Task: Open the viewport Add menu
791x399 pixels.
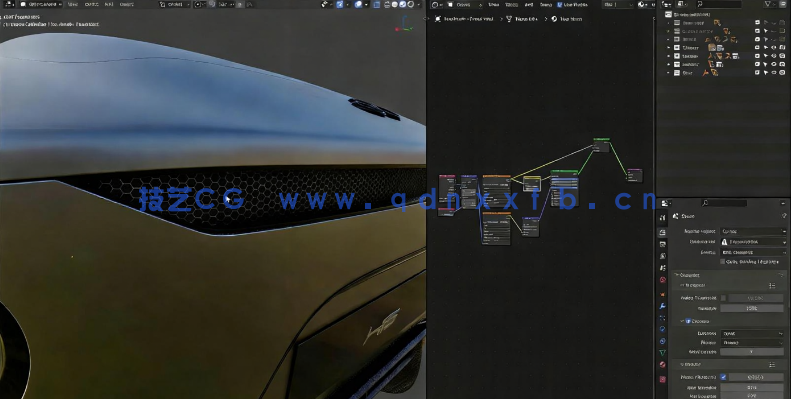Action: pos(109,4)
